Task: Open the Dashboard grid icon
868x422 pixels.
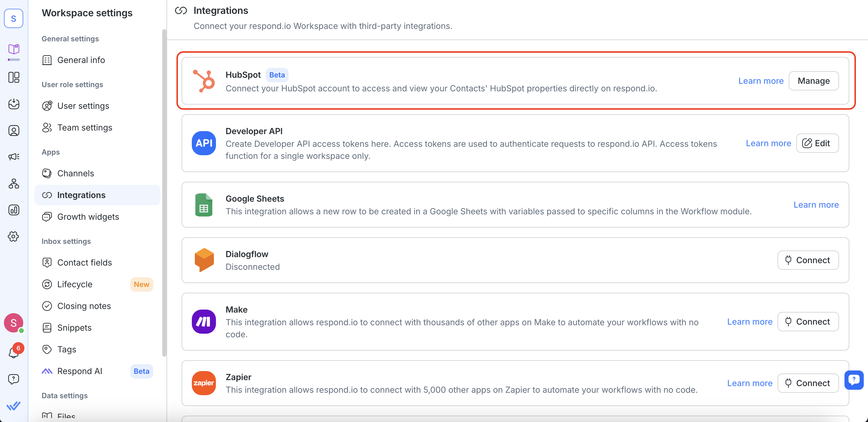Action: click(x=14, y=77)
